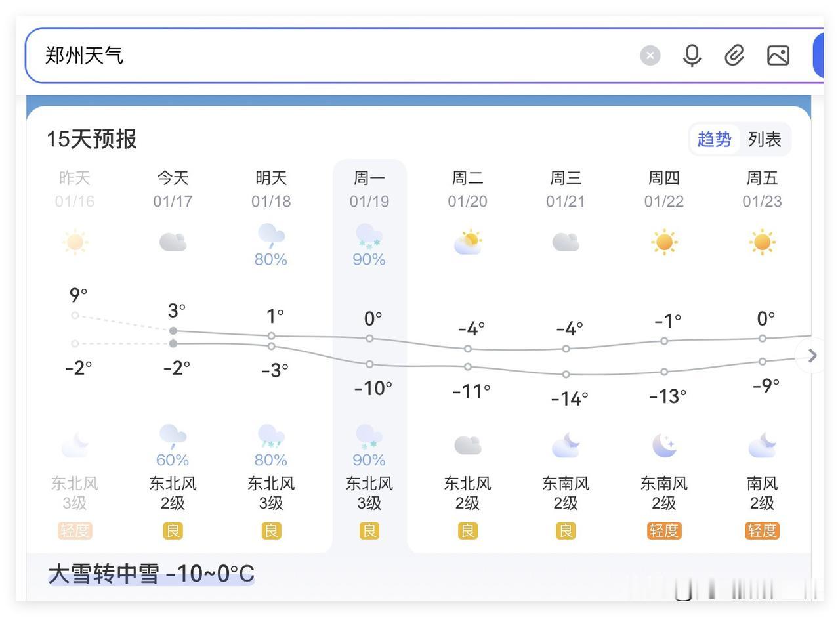Click the 15天预报 heading

[x=92, y=139]
